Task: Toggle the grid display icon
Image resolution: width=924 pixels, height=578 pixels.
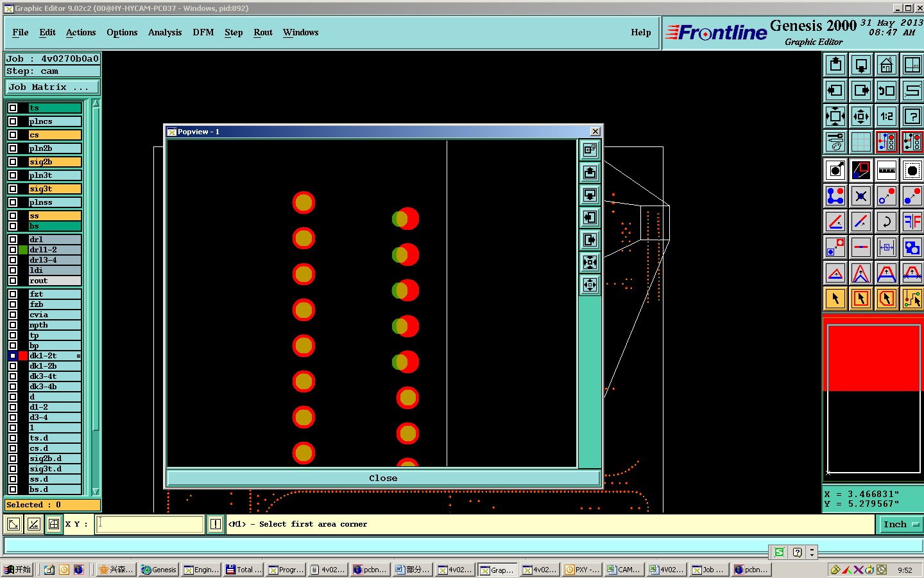Action: [861, 142]
